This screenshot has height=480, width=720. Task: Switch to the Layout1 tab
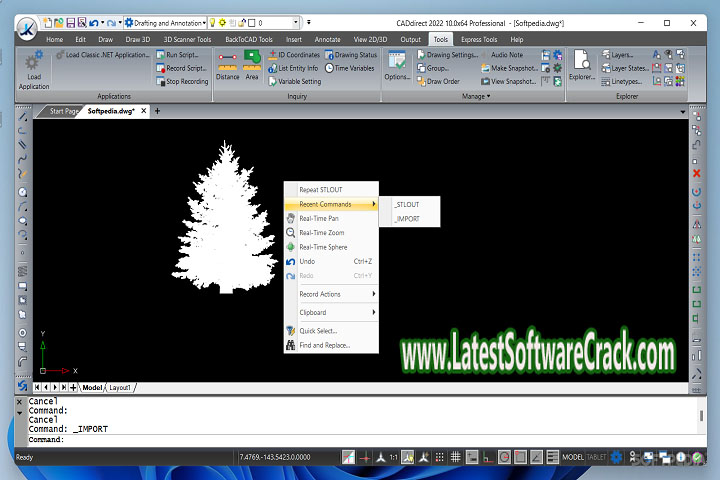[x=120, y=387]
